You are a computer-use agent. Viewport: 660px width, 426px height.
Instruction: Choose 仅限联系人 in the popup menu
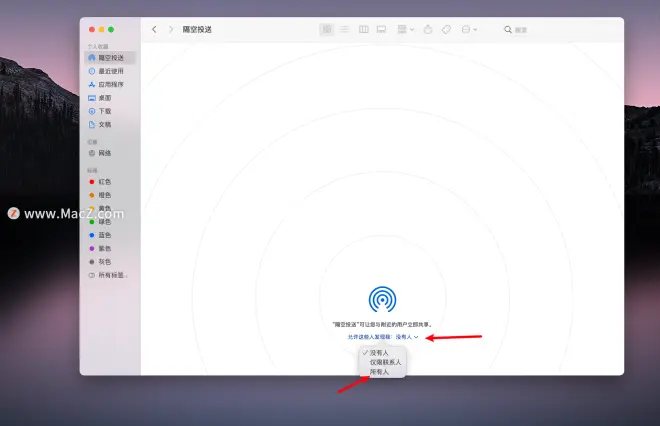[x=382, y=362]
